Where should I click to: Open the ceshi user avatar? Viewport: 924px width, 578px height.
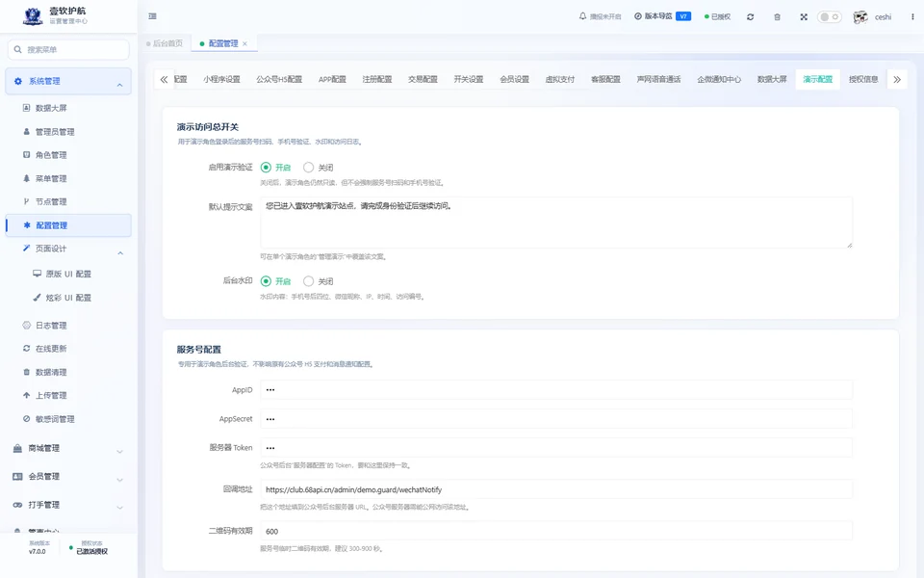pos(860,17)
